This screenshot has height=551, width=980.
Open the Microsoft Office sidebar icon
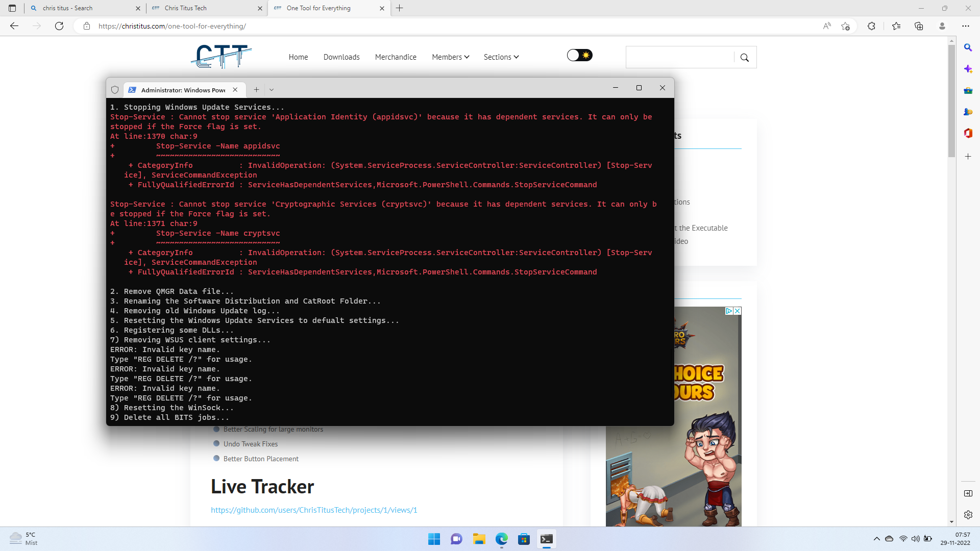[968, 133]
